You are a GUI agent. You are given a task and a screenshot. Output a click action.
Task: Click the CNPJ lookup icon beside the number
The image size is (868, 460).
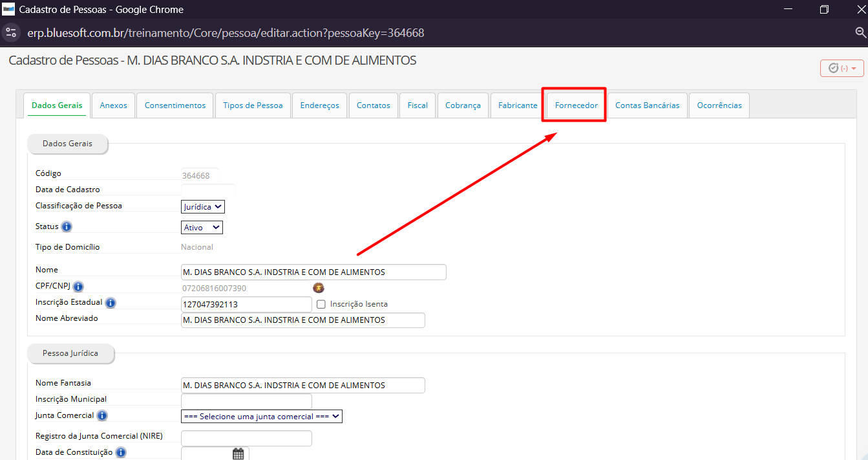pyautogui.click(x=318, y=288)
